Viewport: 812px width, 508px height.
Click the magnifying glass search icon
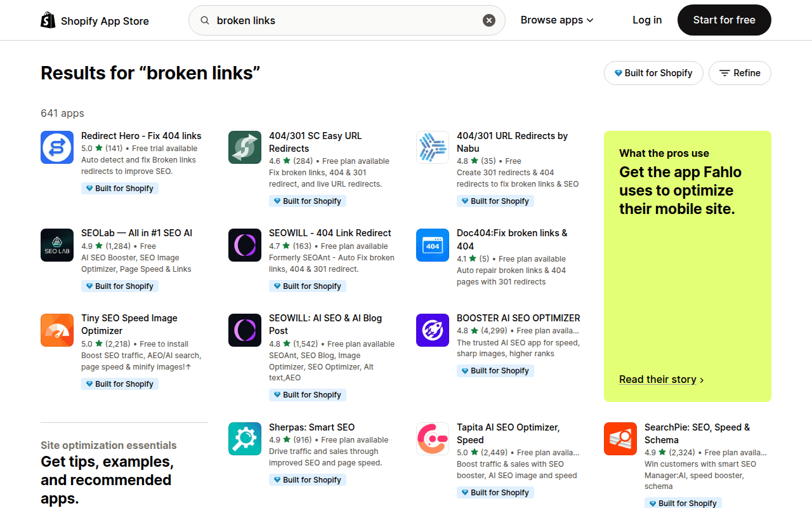[x=205, y=20]
